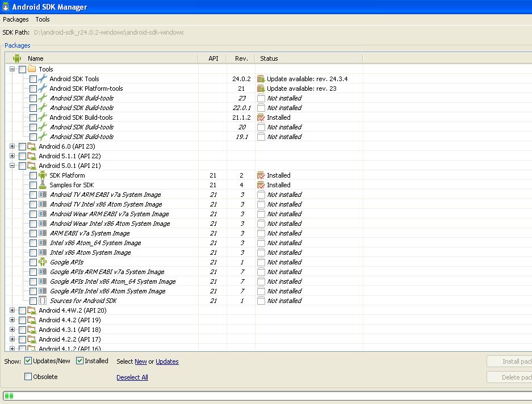Click the Install packages button
Screen dimensions: 532x404
(x=510, y=361)
